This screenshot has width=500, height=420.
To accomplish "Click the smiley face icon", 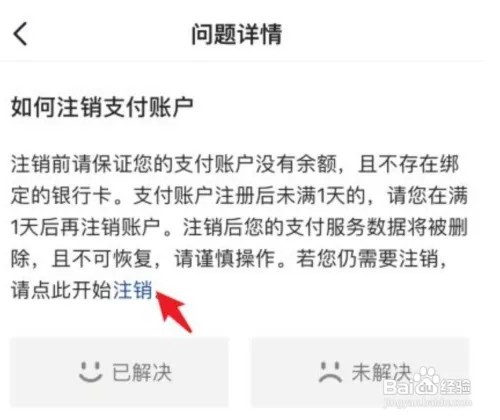I will (x=90, y=372).
